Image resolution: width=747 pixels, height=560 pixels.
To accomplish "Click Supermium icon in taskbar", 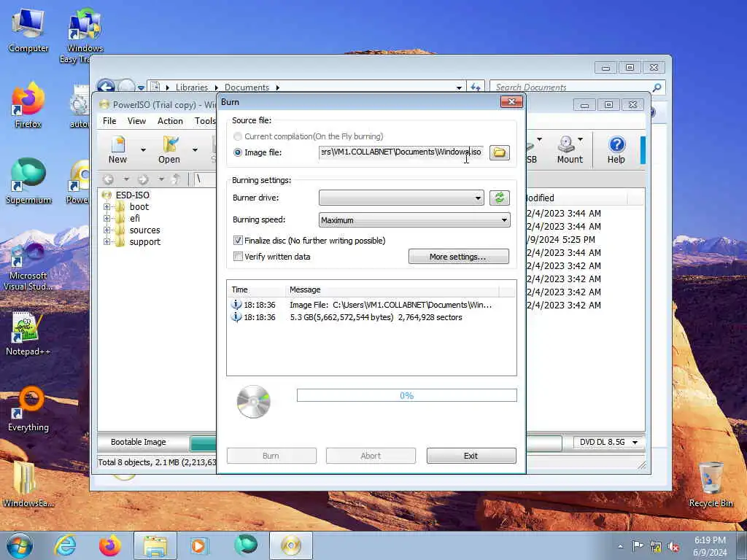I will coord(245,545).
